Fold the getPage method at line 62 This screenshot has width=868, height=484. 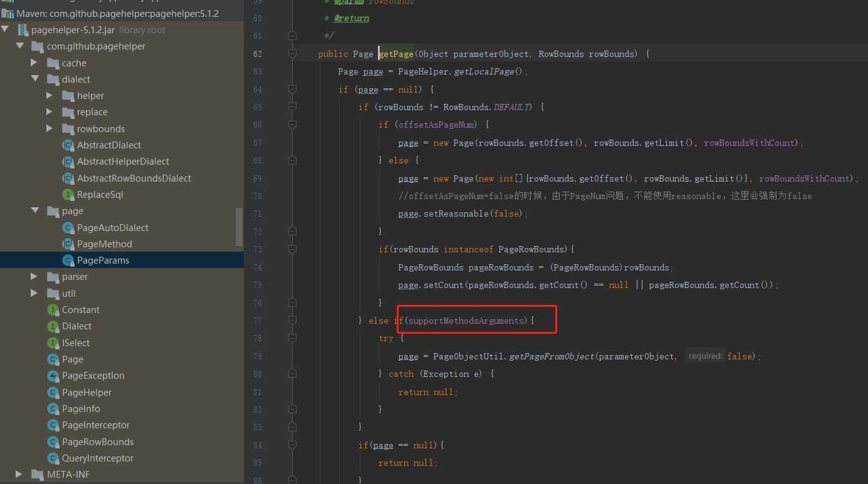coord(292,54)
